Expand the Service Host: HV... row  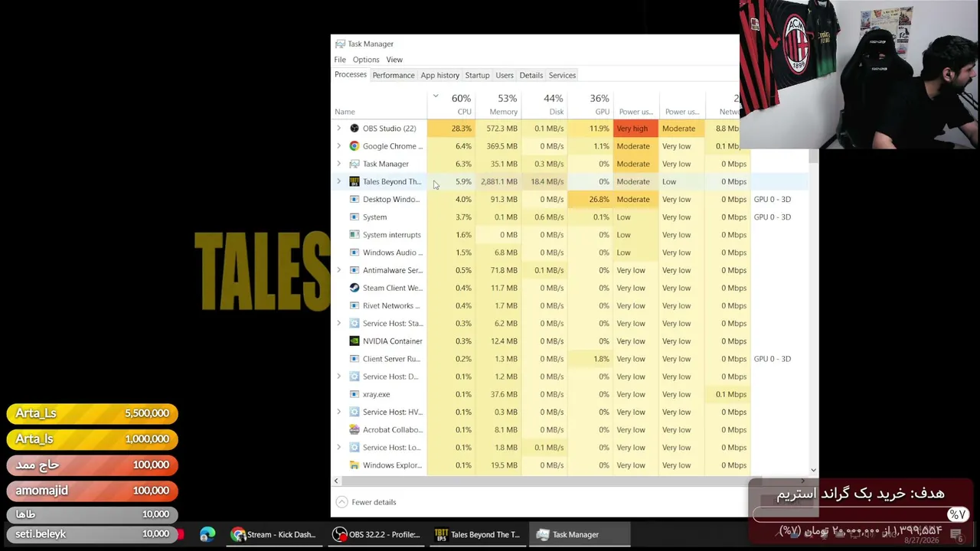coord(339,412)
